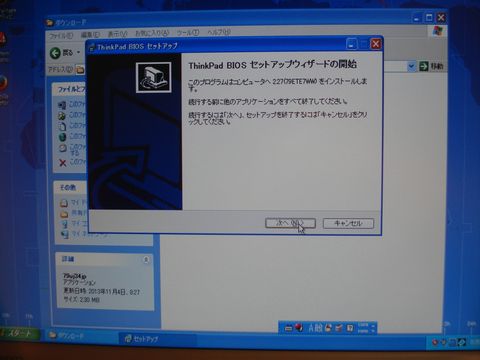Open the ファイル menu in Explorer window

click(x=61, y=35)
